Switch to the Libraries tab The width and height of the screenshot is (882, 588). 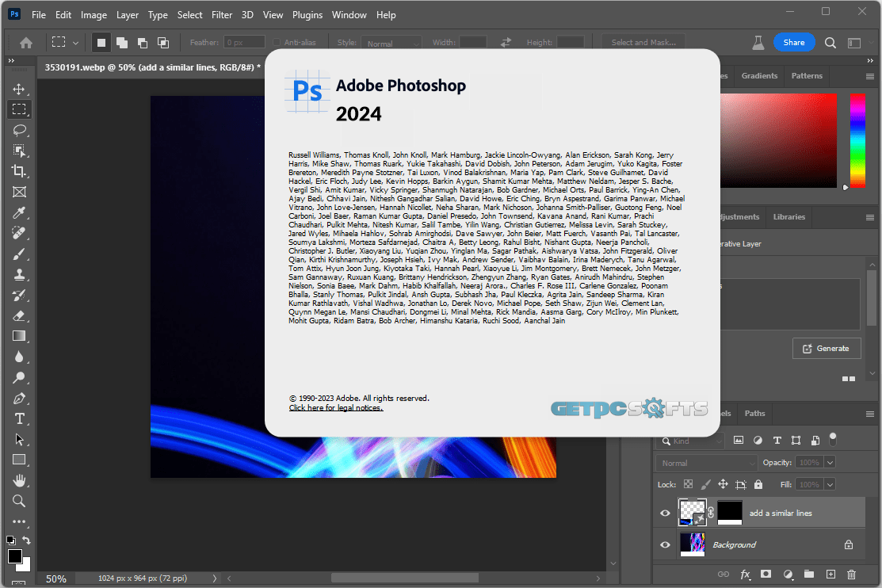pos(788,217)
